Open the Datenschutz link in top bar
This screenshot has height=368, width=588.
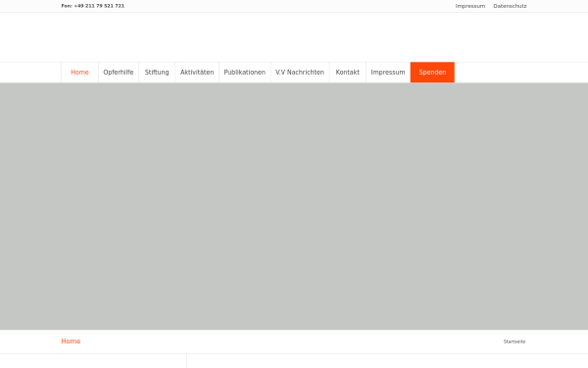(x=510, y=6)
